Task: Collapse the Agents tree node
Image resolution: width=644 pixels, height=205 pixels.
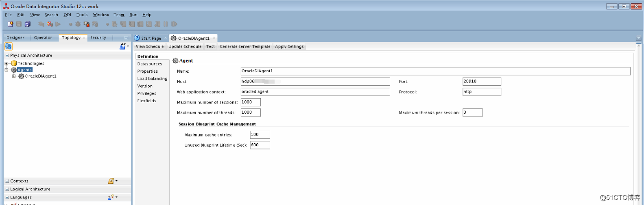Action: tap(7, 70)
